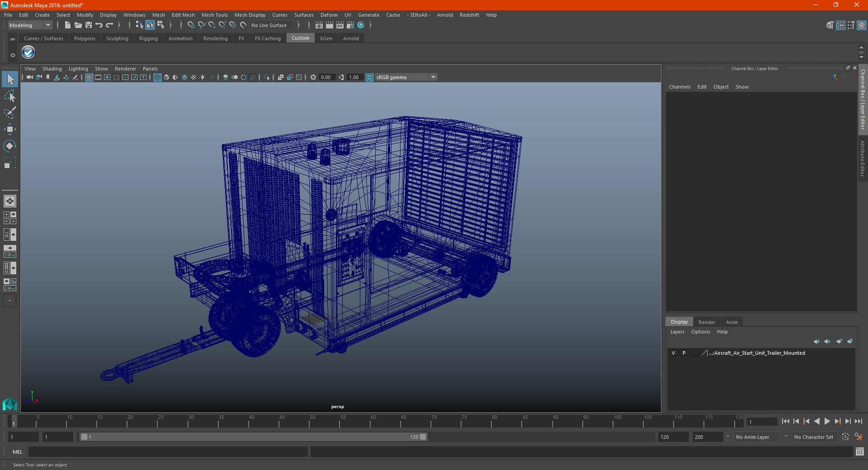Click the Save scene icon
The image size is (868, 470).
tap(89, 25)
